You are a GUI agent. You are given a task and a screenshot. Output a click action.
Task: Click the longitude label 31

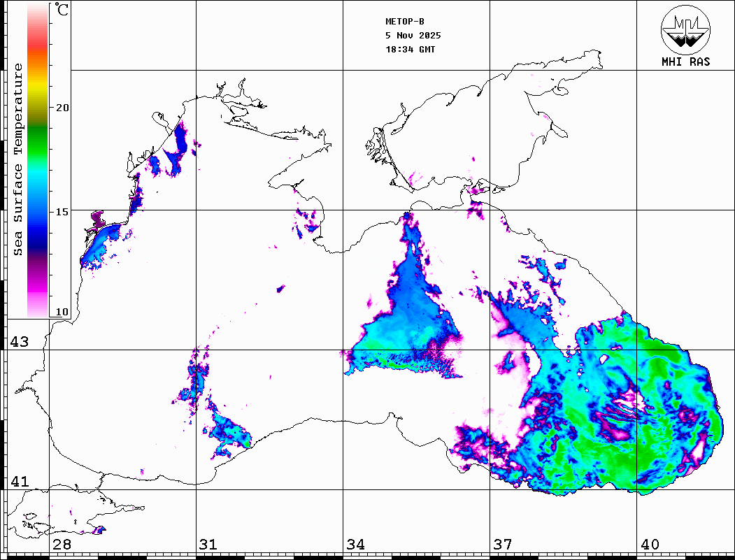coord(208,545)
